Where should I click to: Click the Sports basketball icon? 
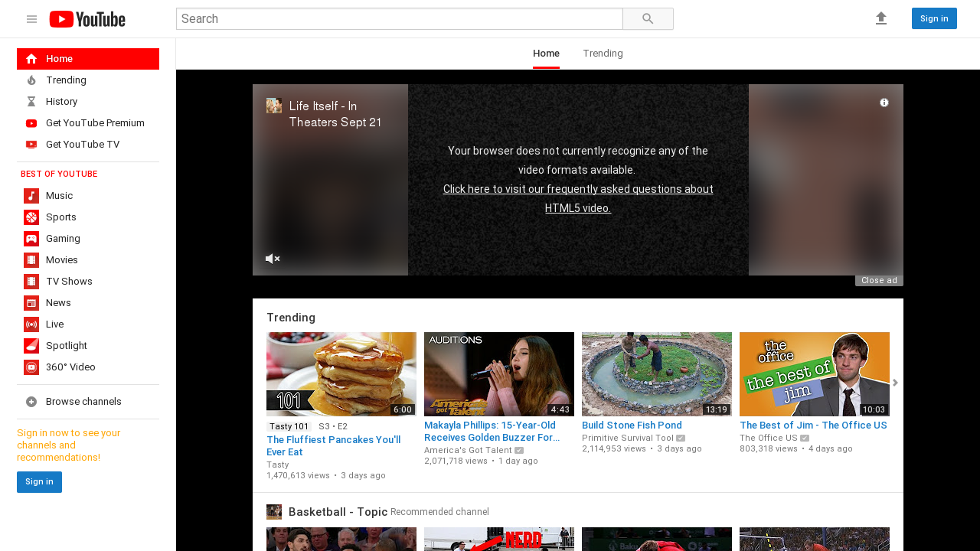click(31, 217)
